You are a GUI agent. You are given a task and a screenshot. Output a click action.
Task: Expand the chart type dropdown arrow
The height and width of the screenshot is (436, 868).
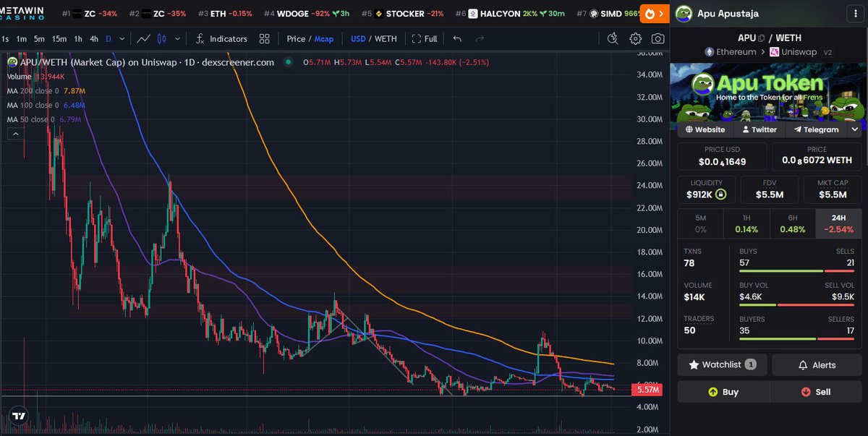tap(176, 38)
